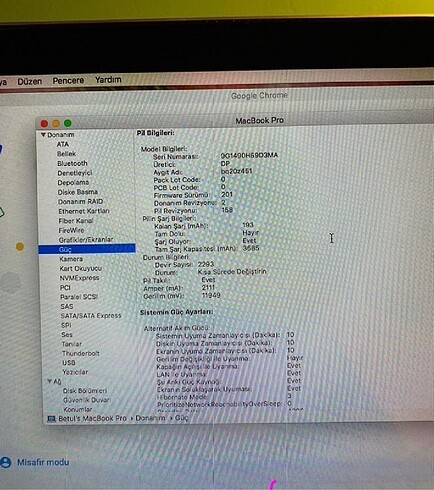The height and width of the screenshot is (490, 434).
Task: Click Pil Revizyonu value 158
Action: point(227,210)
